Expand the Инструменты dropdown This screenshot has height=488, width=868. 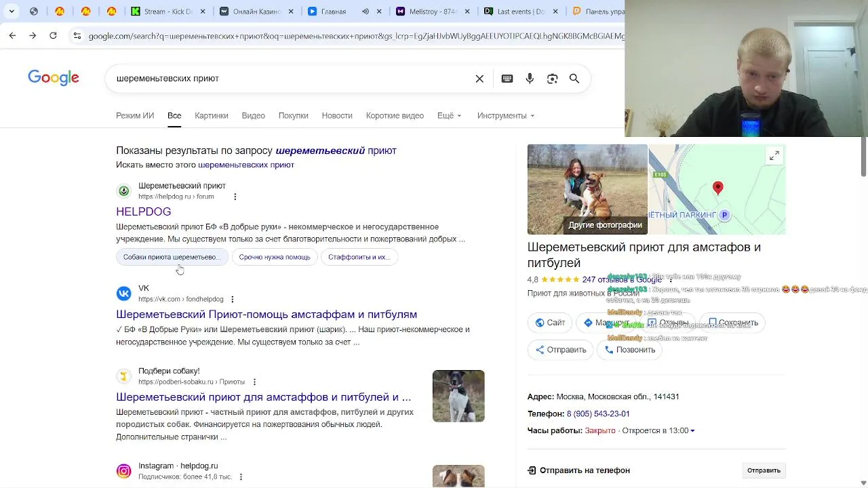[506, 115]
